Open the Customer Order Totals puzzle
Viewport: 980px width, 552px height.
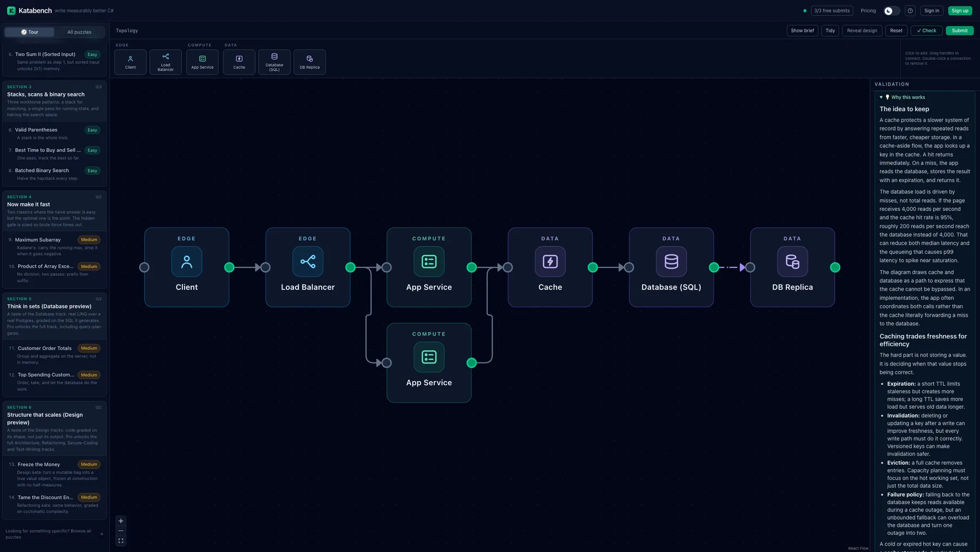[x=54, y=355]
